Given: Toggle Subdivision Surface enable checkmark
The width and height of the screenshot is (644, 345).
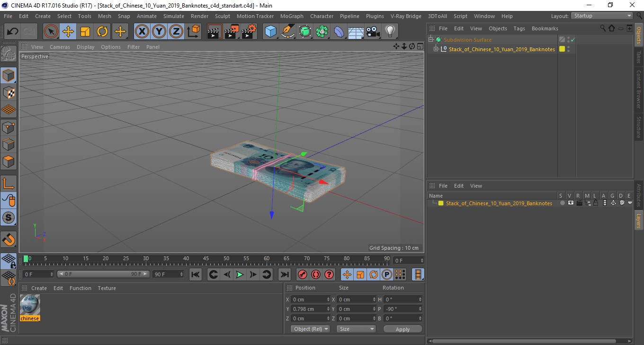Looking at the screenshot, I should [573, 40].
